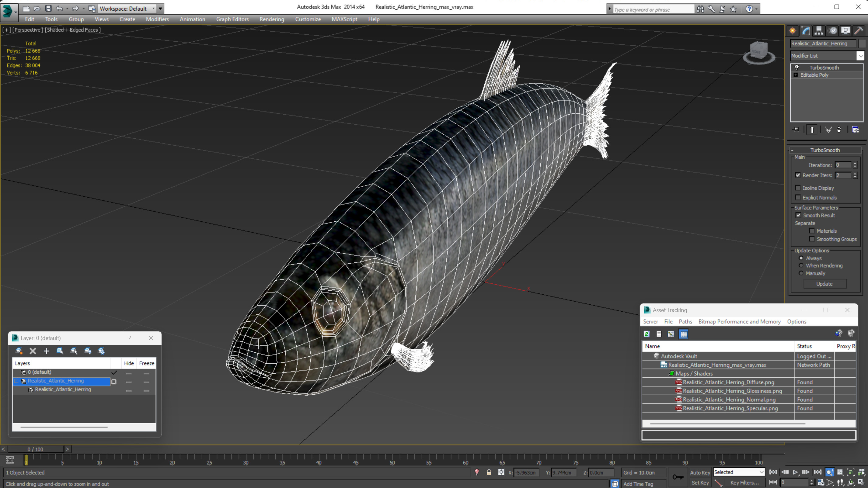The height and width of the screenshot is (488, 868).
Task: Open the Modify command panel tab
Action: click(x=806, y=31)
